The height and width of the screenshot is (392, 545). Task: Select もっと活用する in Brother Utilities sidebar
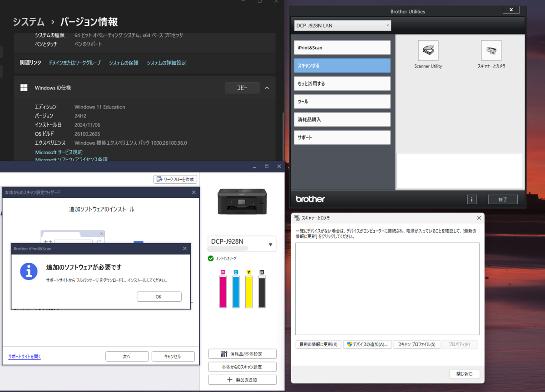(x=342, y=83)
